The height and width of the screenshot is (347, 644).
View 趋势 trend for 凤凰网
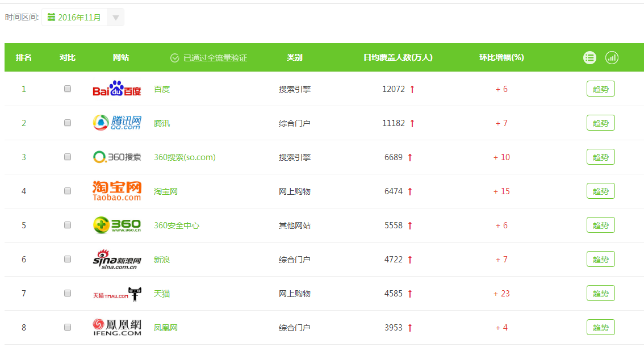click(x=600, y=328)
